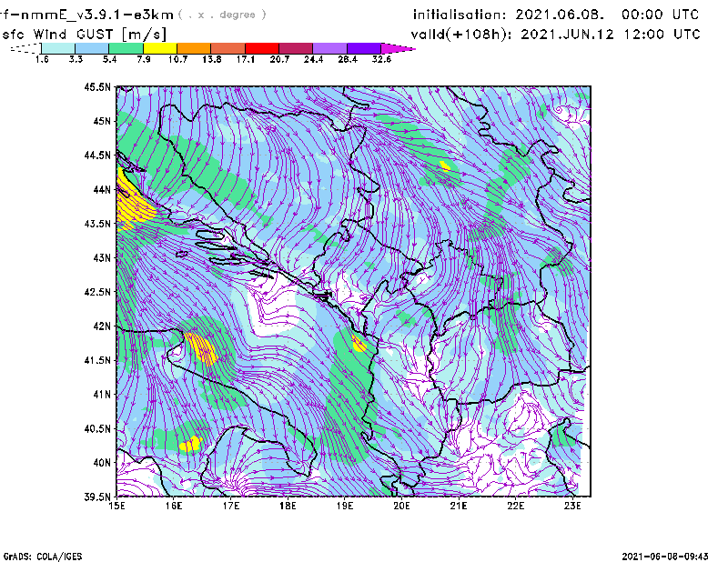Click the '20E' longitude label
Image resolution: width=728 pixels, height=562 pixels.
(401, 506)
